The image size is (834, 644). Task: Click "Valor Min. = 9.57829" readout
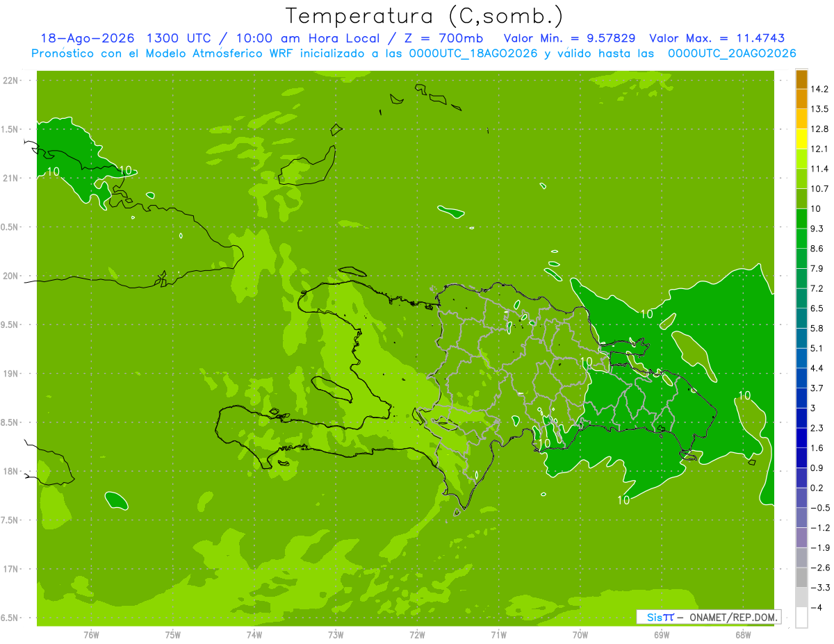(570, 38)
